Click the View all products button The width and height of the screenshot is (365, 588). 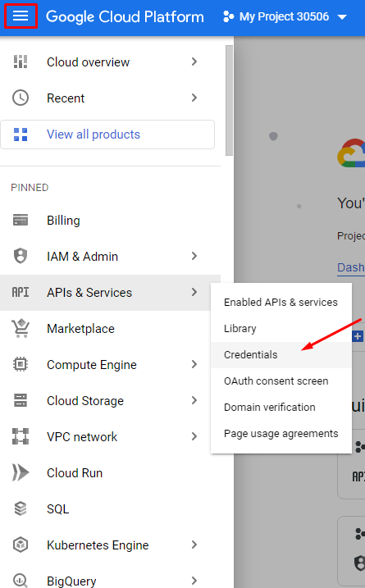[x=107, y=134]
